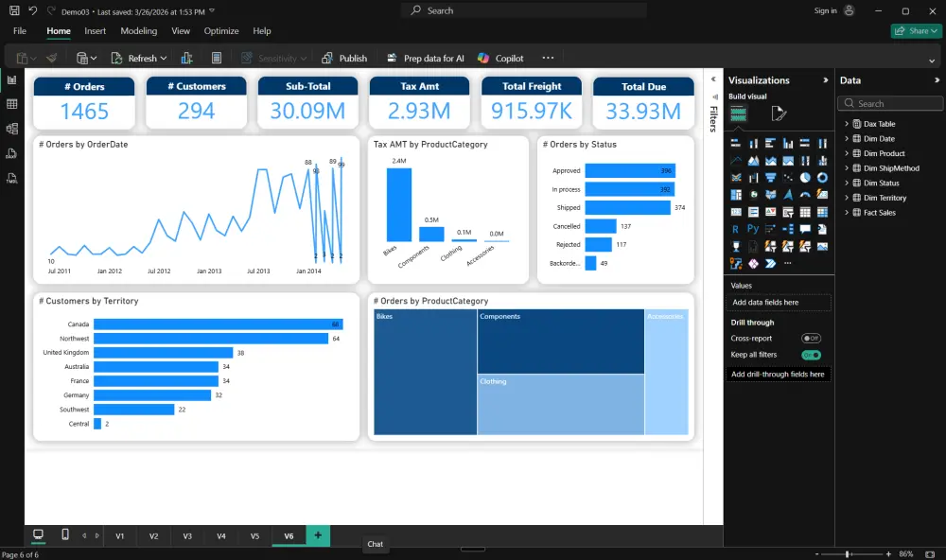The height and width of the screenshot is (560, 946).
Task: Expand the Dim Territory table
Action: click(847, 198)
